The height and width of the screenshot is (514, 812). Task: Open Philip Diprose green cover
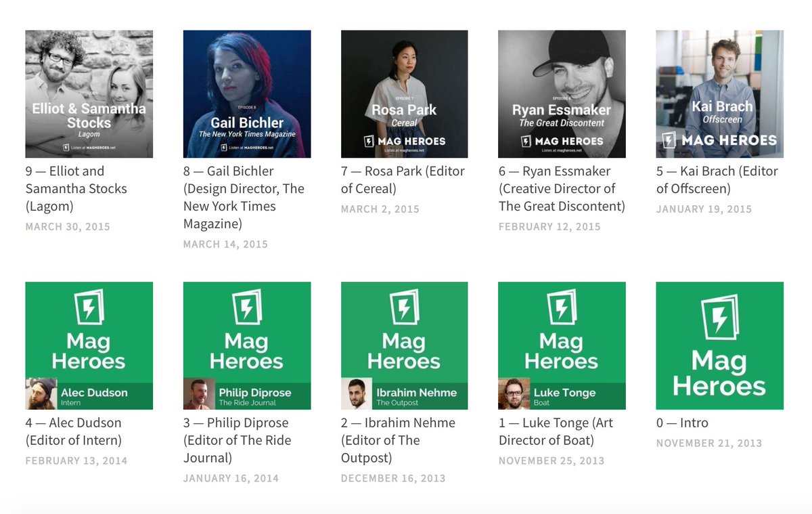coord(247,346)
